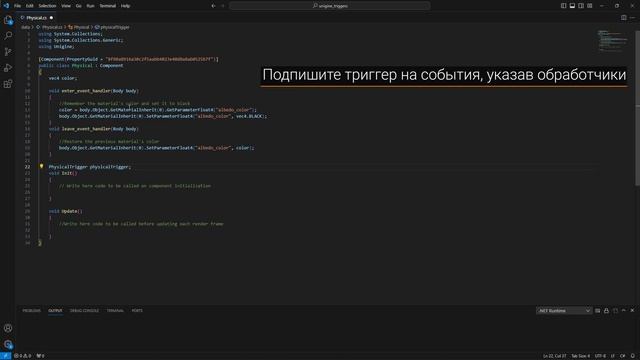This screenshot has width=640, height=360.
Task: Open the Terminal menu
Action: tap(108, 6)
